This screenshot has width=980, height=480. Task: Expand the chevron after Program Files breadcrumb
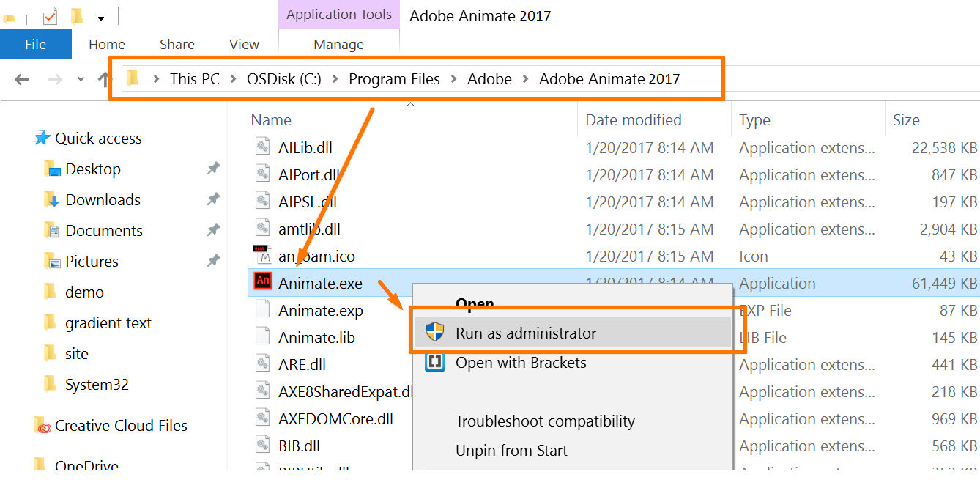454,79
